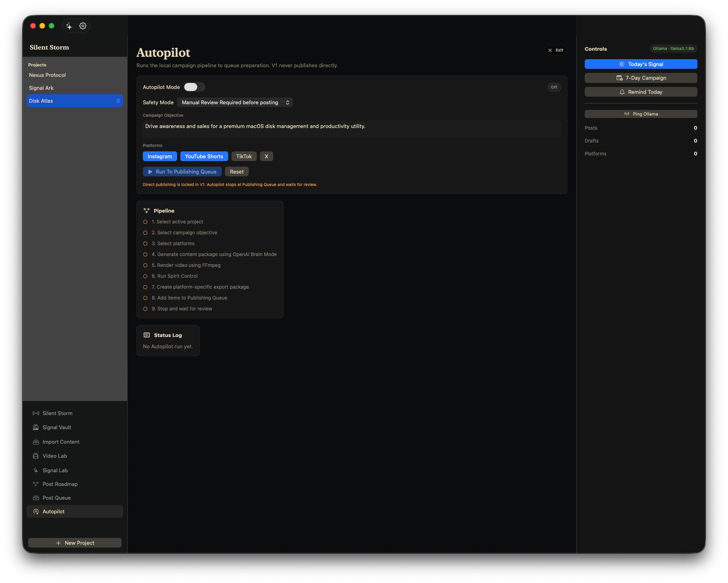Image resolution: width=728 pixels, height=583 pixels.
Task: Click the X icon beside Exit
Action: tap(550, 50)
